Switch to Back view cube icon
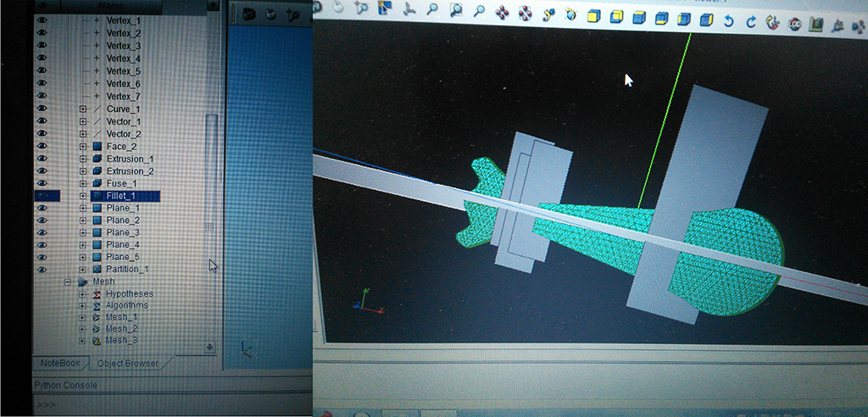 616,17
